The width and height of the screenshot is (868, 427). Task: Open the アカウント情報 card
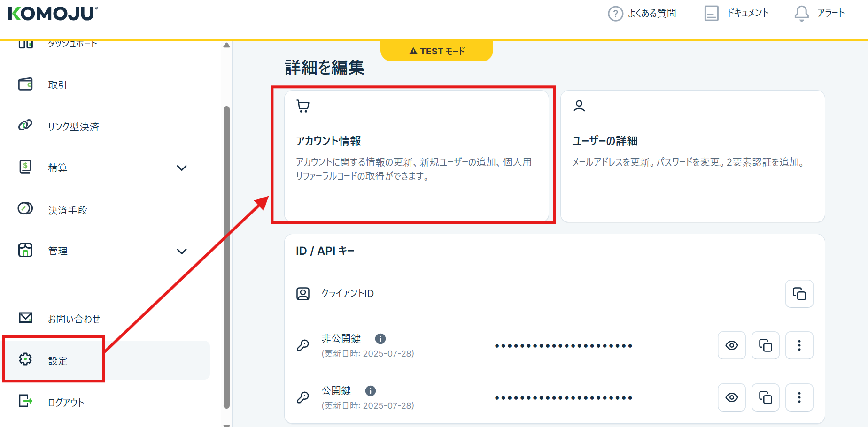coord(416,156)
